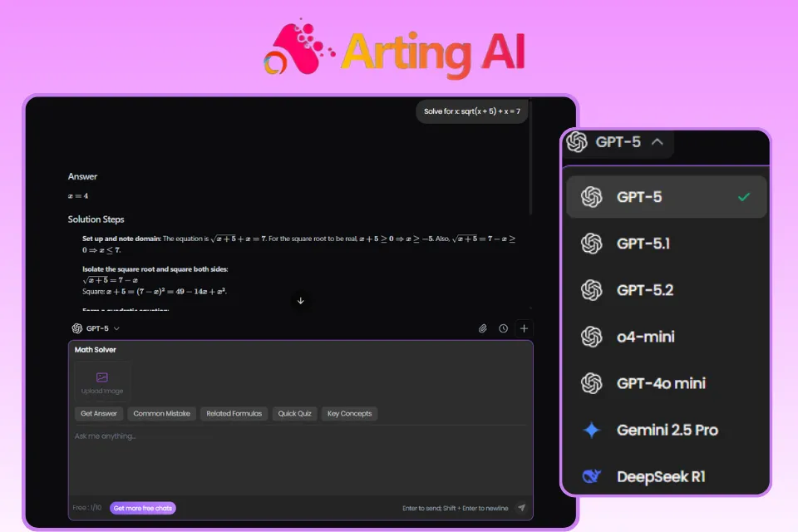Click the DeepSeek R1 whale icon
This screenshot has height=532, width=798.
tap(591, 476)
